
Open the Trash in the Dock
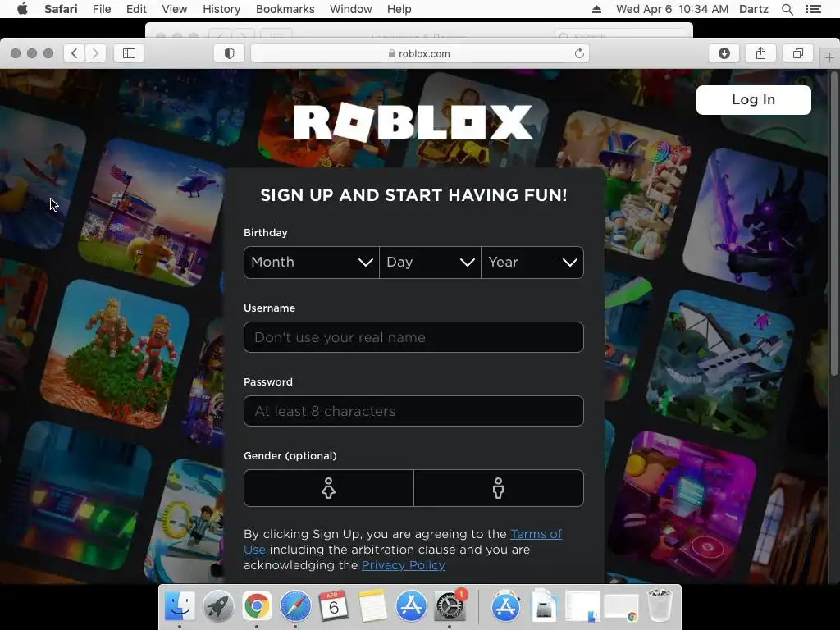click(x=660, y=606)
